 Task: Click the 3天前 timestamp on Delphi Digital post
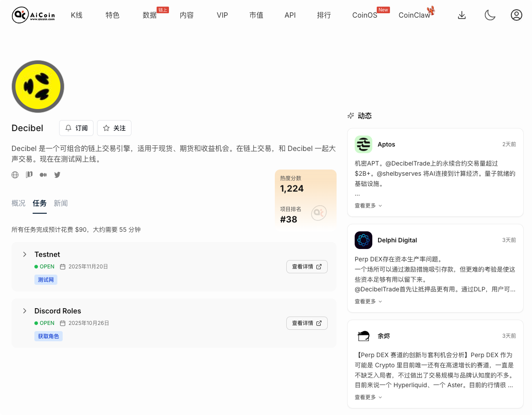pos(509,240)
